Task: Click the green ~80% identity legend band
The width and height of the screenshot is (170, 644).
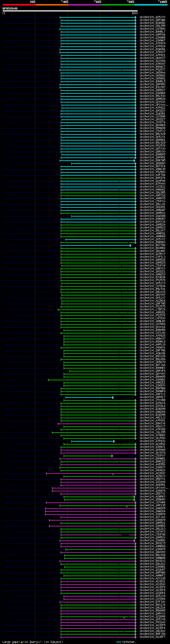Action: point(118,5)
